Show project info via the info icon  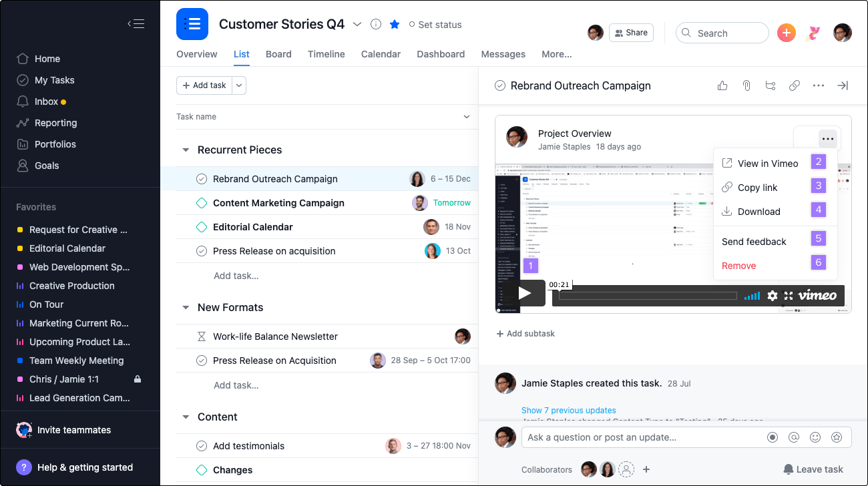pyautogui.click(x=376, y=24)
